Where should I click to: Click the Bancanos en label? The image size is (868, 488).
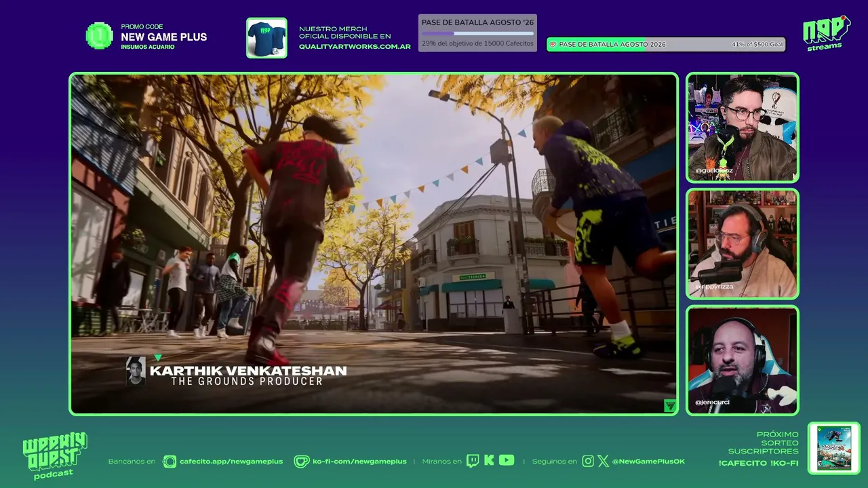[132, 462]
